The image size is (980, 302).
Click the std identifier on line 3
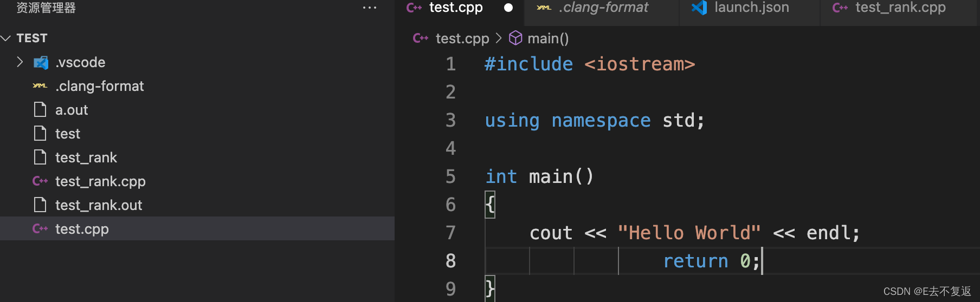(679, 121)
